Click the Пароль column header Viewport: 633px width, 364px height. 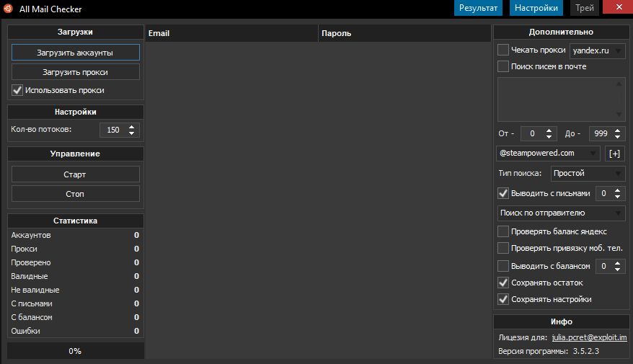tap(404, 33)
